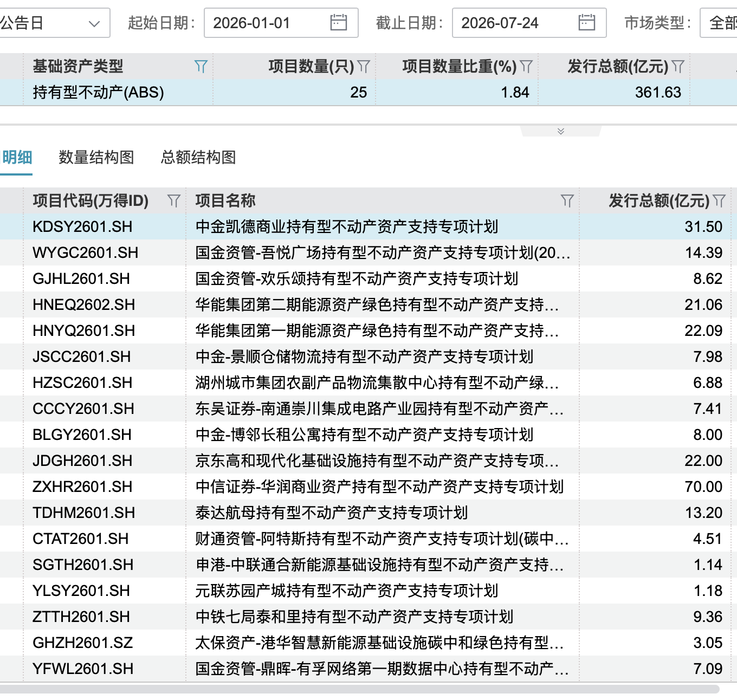Select project code ZXHR2601.SH
Viewport: 737px width, 700px height.
tap(82, 487)
